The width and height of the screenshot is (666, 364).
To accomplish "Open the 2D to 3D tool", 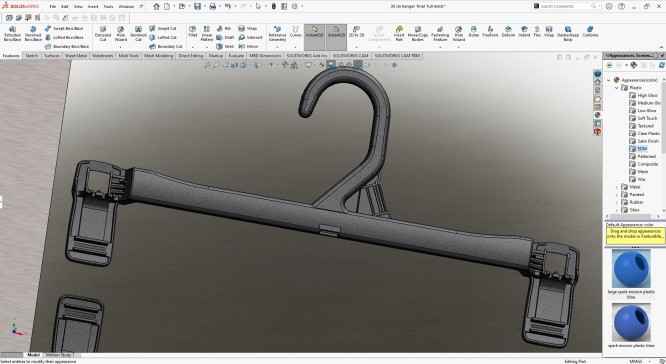I will (x=356, y=32).
